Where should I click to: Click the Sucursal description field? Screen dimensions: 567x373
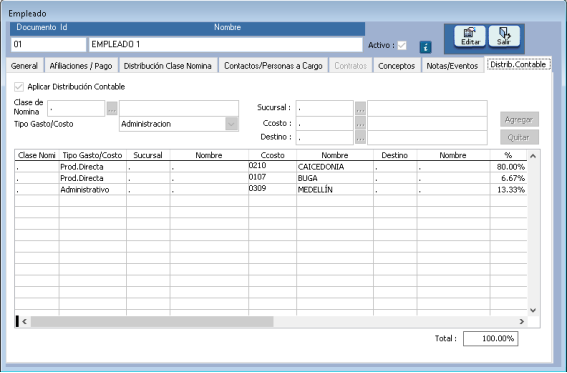[x=427, y=108]
